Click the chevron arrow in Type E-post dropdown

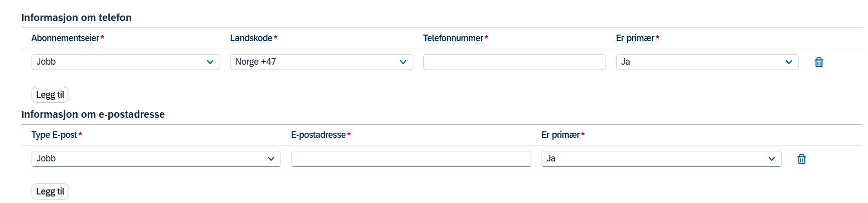(271, 159)
